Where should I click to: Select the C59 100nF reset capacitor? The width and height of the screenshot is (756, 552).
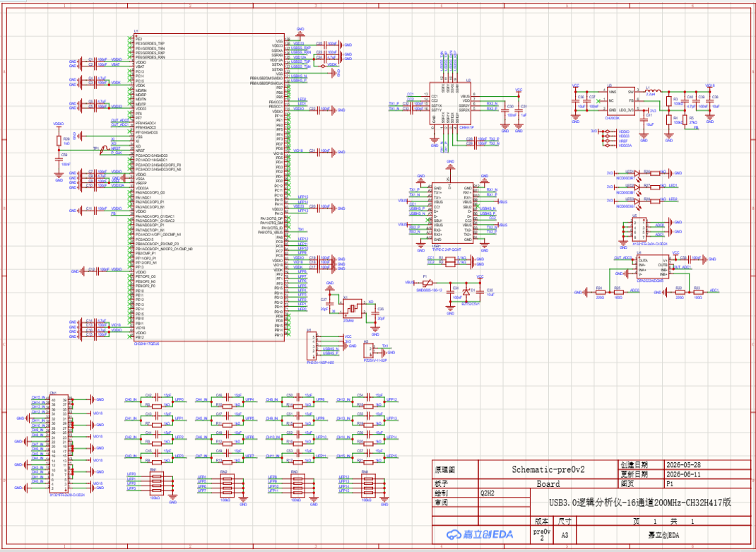[59, 159]
